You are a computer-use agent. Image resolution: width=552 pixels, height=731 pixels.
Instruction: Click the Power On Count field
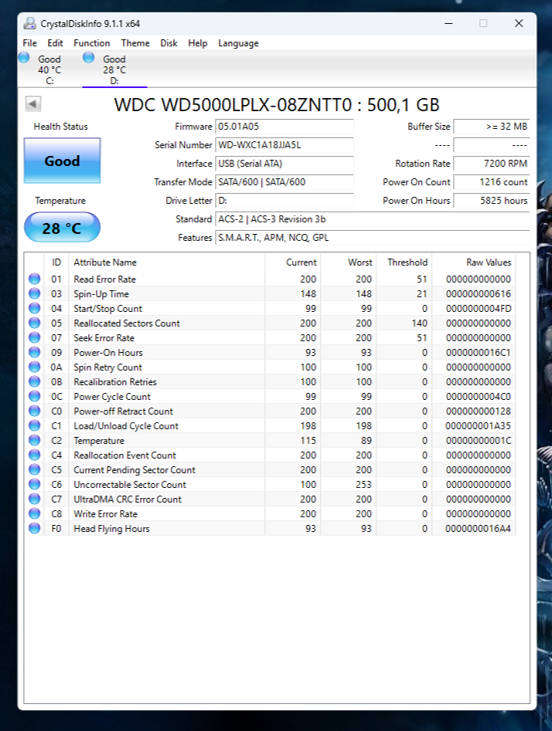(x=491, y=182)
